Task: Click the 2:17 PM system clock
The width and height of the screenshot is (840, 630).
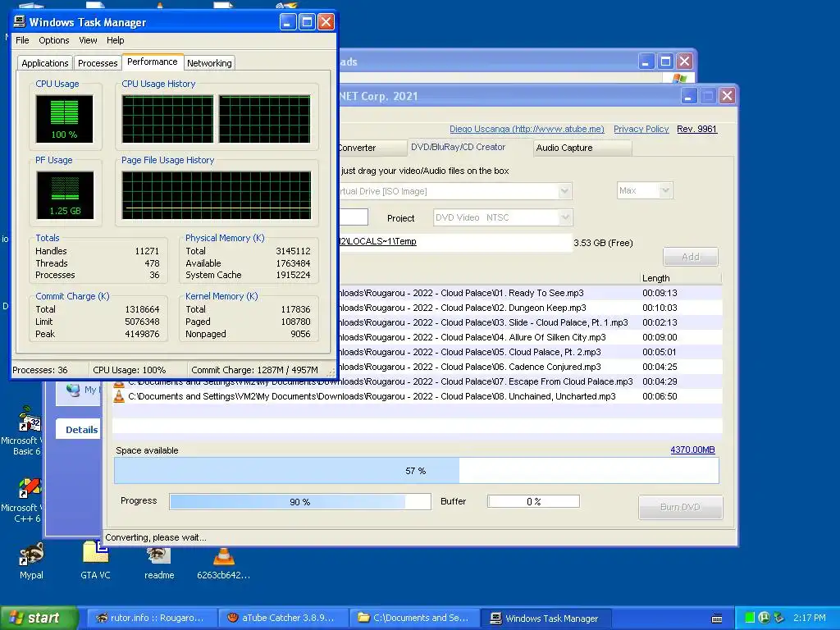Action: tap(810, 618)
